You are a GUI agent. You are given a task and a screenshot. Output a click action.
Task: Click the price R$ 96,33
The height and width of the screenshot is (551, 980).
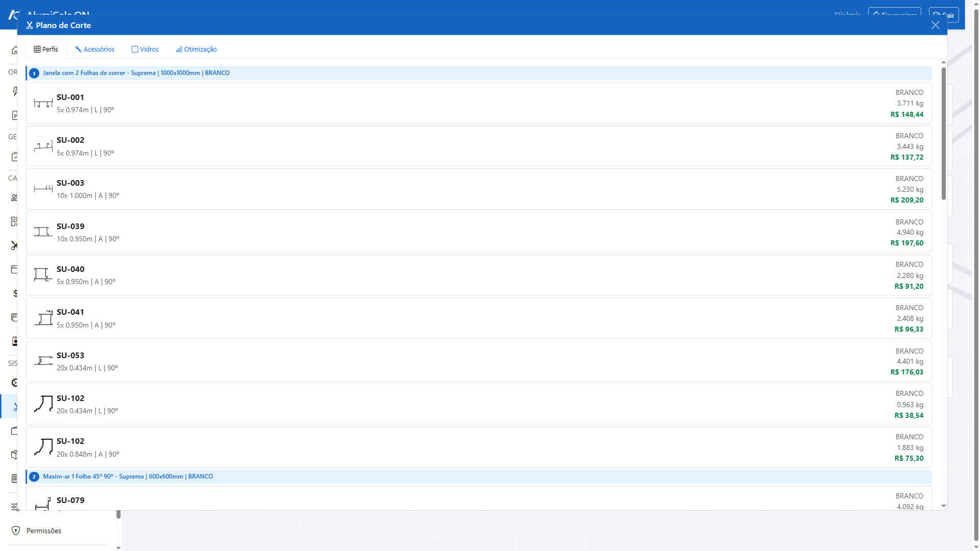point(909,330)
